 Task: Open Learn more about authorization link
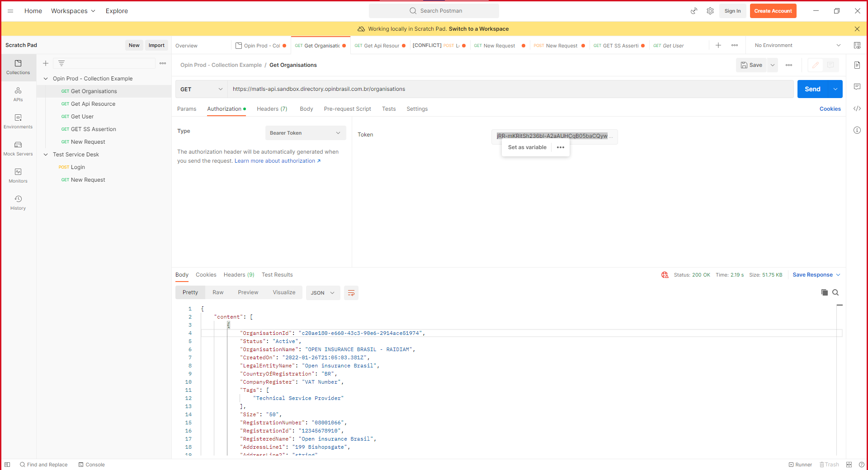(x=278, y=161)
